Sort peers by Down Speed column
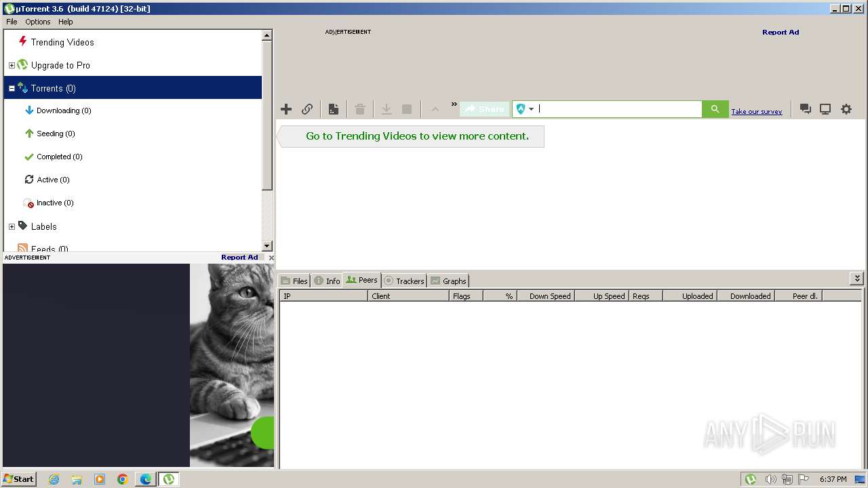 click(546, 296)
